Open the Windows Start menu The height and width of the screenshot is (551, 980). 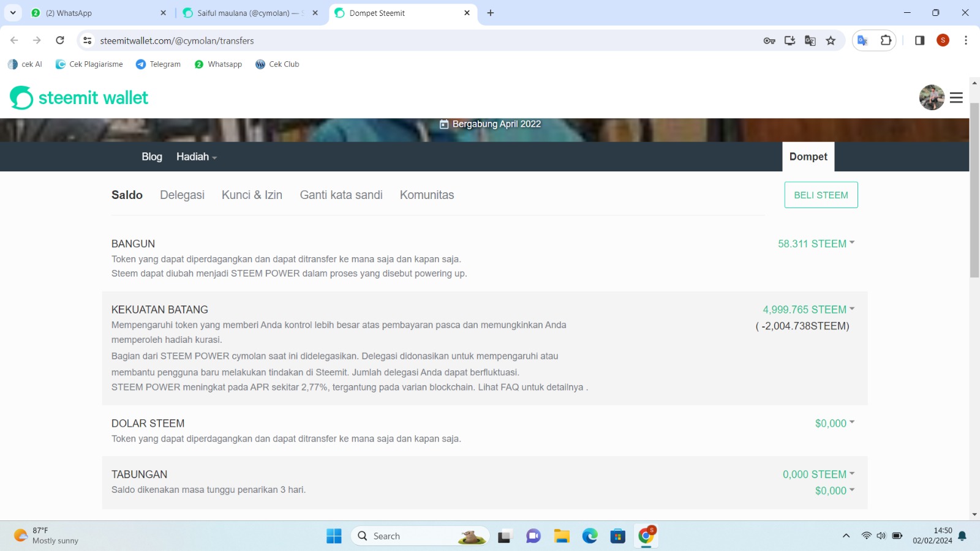pos(334,536)
